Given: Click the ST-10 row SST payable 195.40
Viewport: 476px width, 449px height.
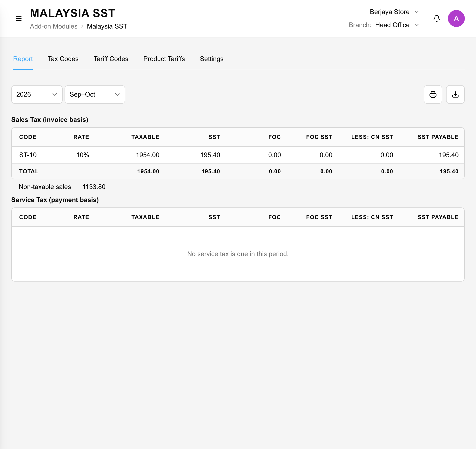Looking at the screenshot, I should pyautogui.click(x=448, y=155).
